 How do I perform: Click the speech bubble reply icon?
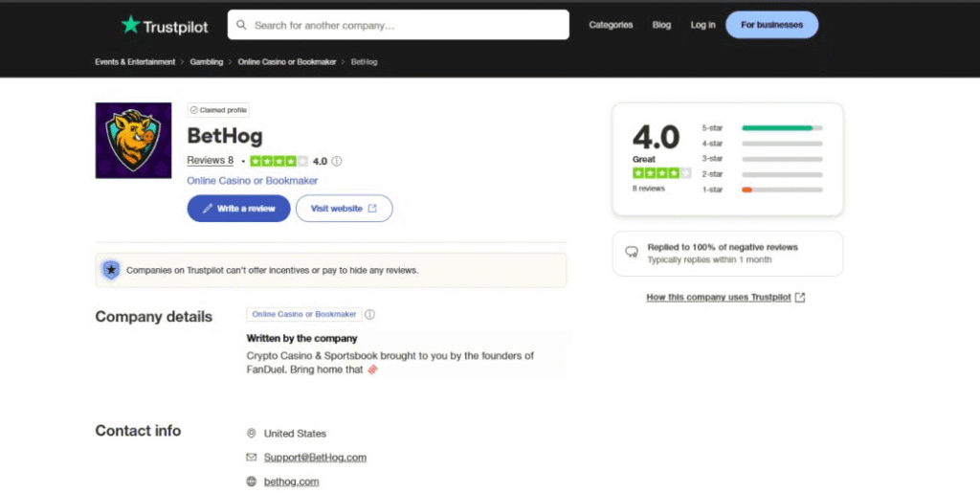point(632,253)
